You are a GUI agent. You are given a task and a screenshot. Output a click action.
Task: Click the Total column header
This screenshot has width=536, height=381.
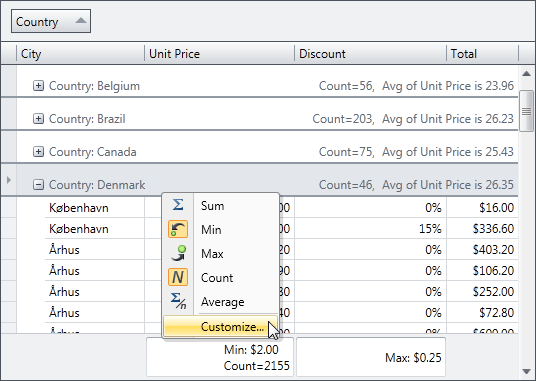click(x=482, y=54)
